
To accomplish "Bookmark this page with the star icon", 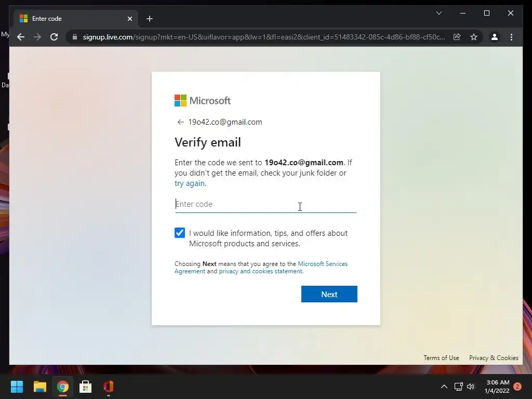I will tap(474, 37).
